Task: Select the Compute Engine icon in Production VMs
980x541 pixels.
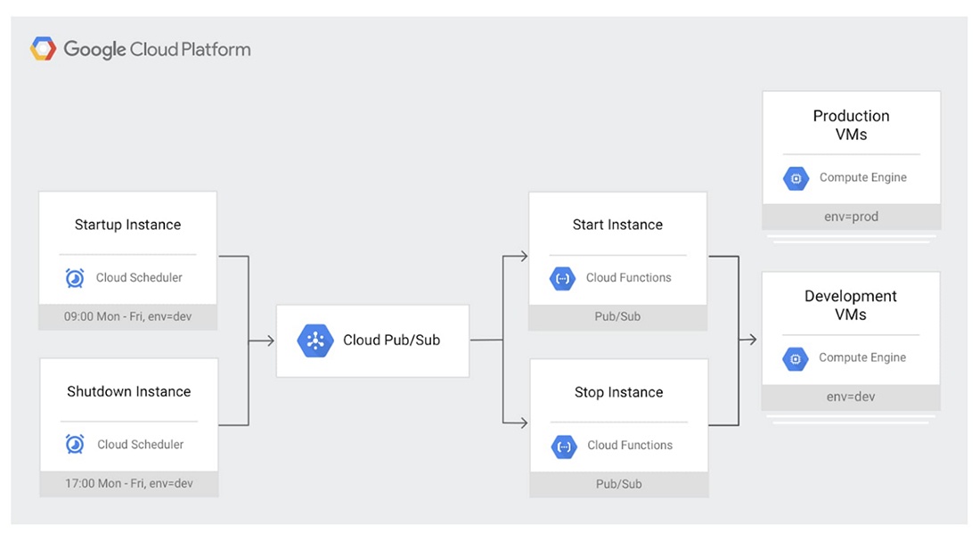Action: pos(796,178)
